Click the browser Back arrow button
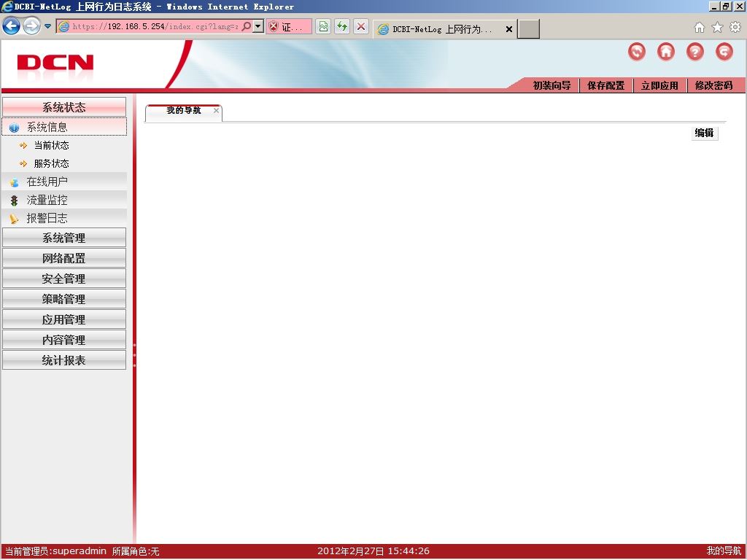 click(12, 26)
